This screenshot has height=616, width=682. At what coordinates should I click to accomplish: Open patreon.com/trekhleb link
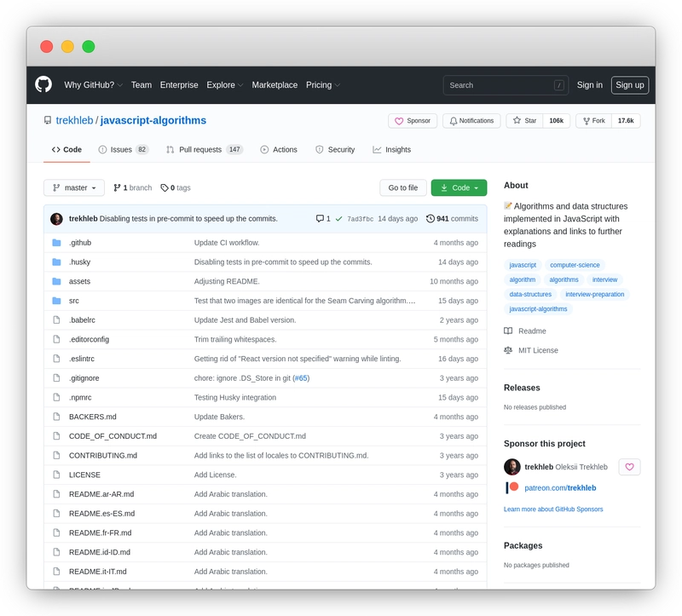560,487
